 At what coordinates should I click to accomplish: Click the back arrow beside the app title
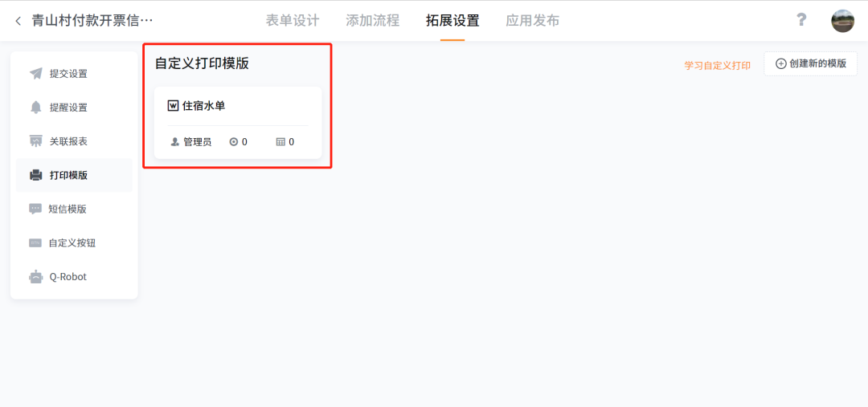[x=18, y=21]
